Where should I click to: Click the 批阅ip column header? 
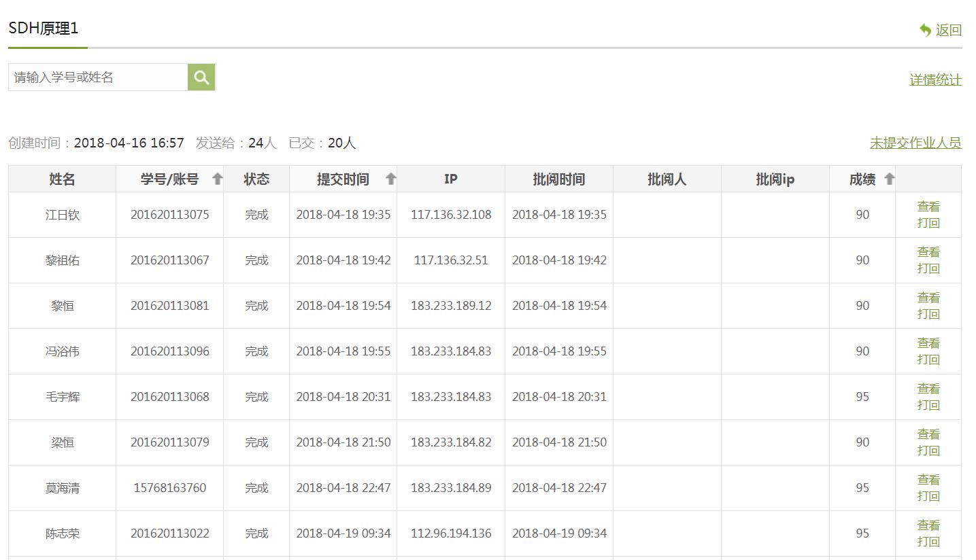click(x=775, y=179)
